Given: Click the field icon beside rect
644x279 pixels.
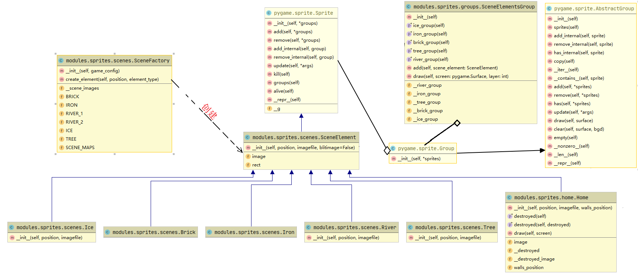Looking at the screenshot, I should pos(248,165).
